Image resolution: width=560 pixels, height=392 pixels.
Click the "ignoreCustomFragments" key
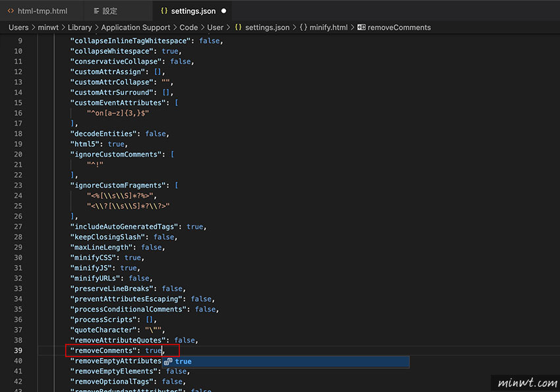pos(118,185)
